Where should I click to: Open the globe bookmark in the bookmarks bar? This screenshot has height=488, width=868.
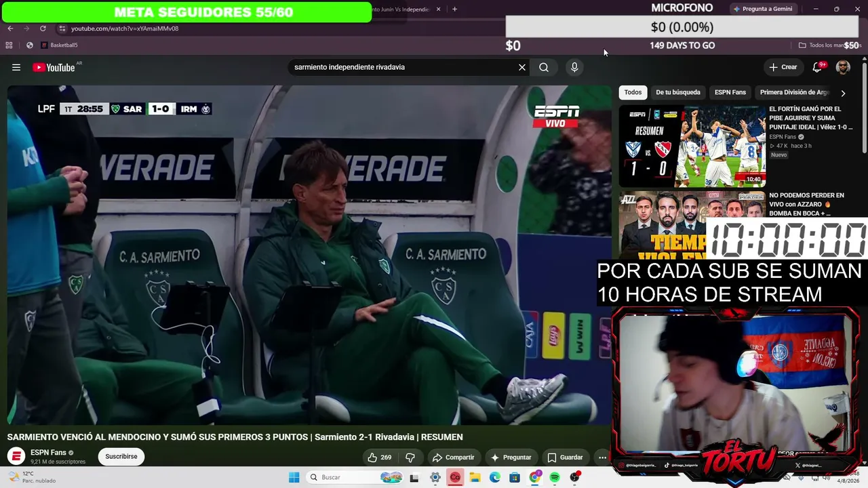pyautogui.click(x=29, y=45)
